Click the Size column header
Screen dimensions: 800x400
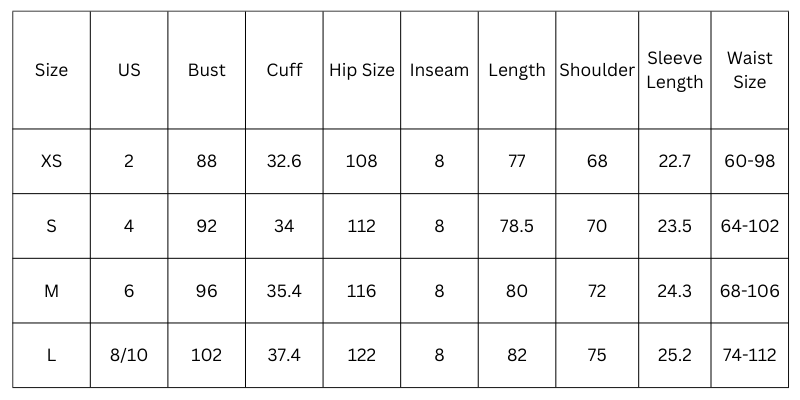pos(52,70)
